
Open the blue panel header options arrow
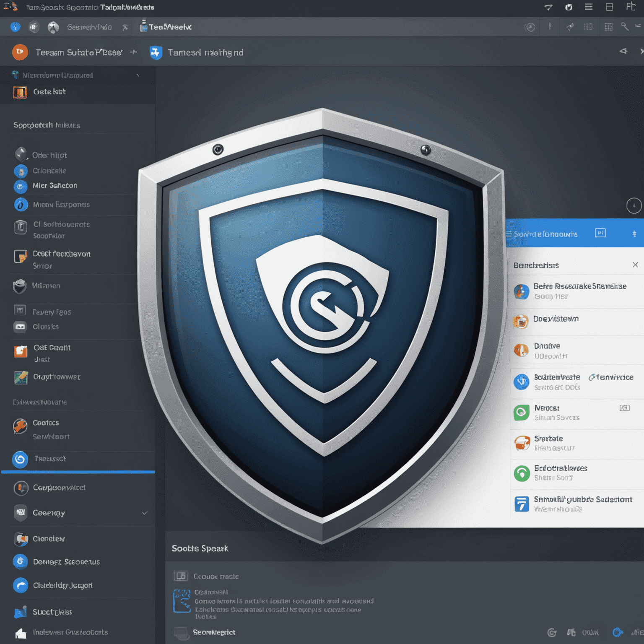point(634,234)
